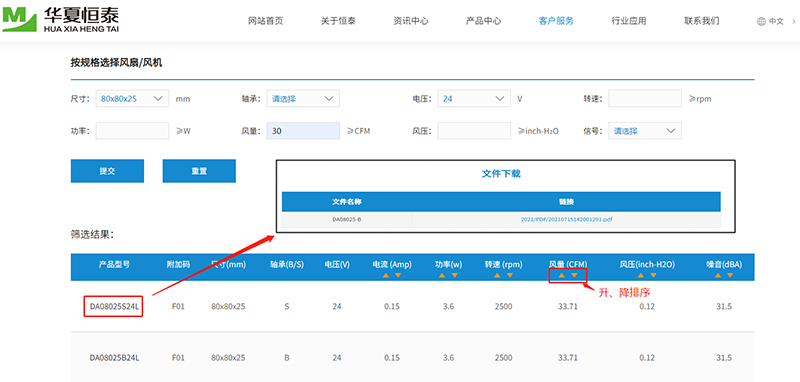Screen dimensions: 800x382
Task: Open the 产品中心 menu item
Action: (x=483, y=21)
